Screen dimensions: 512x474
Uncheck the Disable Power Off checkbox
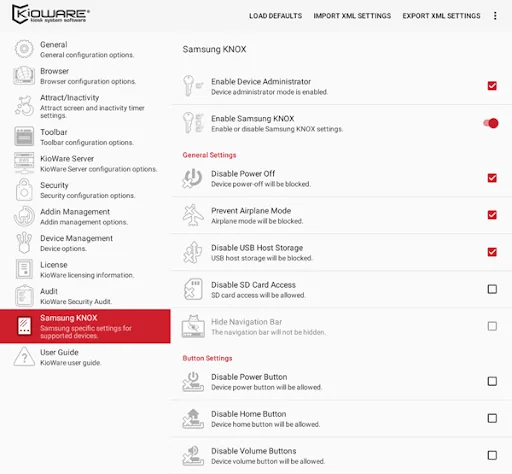pos(492,178)
